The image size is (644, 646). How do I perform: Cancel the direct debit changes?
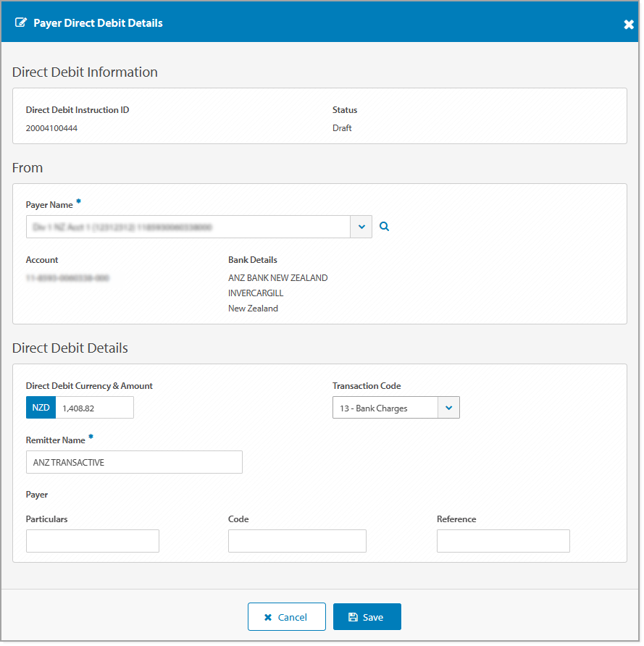[x=287, y=616]
